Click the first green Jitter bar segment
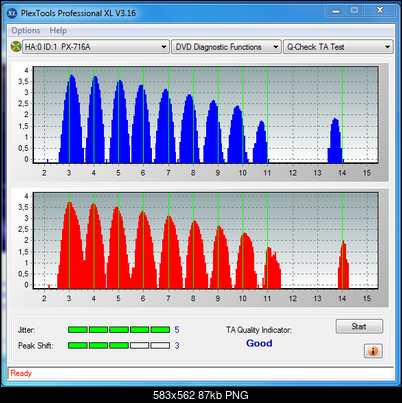The height and width of the screenshot is (403, 402). pyautogui.click(x=78, y=330)
